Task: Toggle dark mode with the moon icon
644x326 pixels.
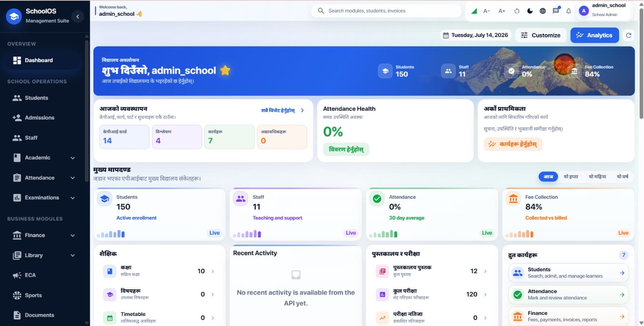Action: point(530,11)
